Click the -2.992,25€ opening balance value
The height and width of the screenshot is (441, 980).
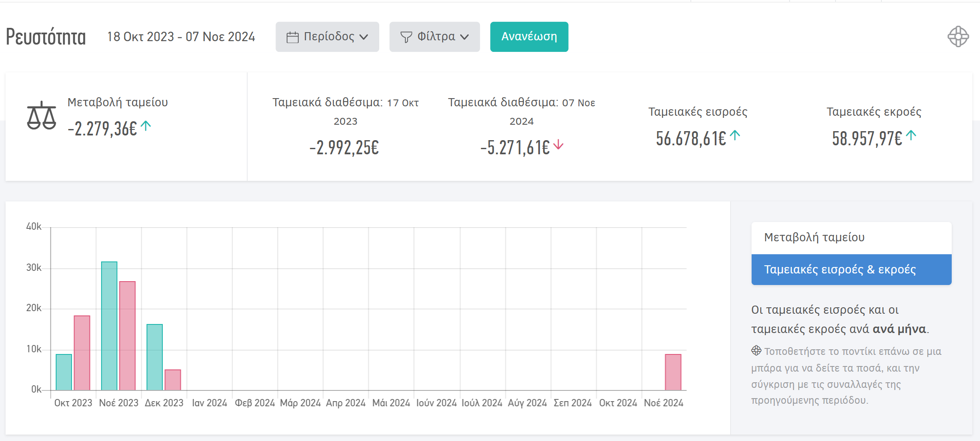345,148
